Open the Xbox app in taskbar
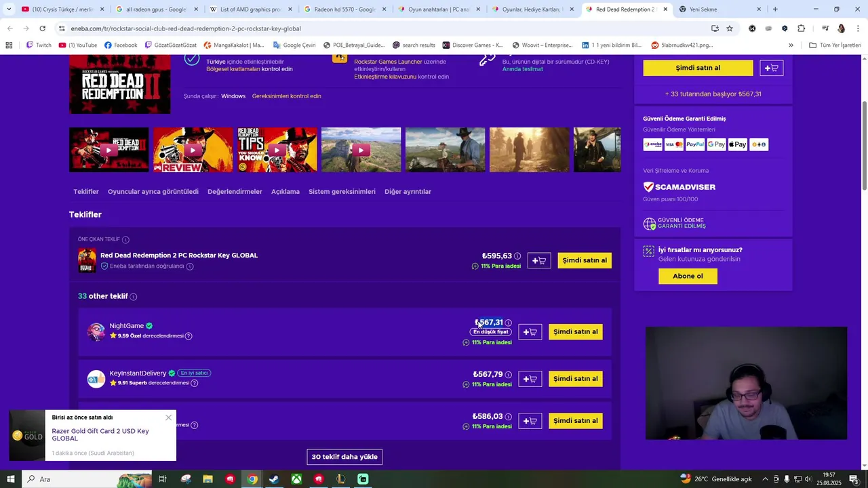Viewport: 868px width, 488px height. coord(296,479)
